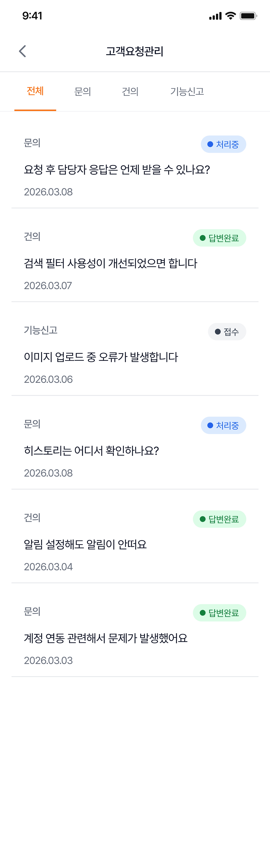Screen dimensions: 270x868
Task: Tap the Wi-Fi status icon
Action: [231, 16]
